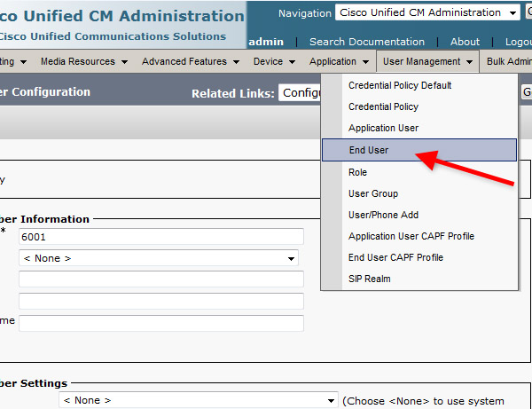Click the Related Links Go button
532x409 pixels.
(527, 92)
